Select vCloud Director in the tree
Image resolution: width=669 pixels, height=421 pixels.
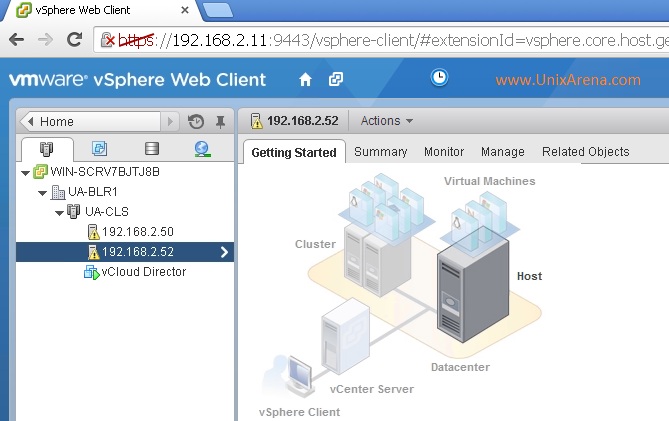pyautogui.click(x=144, y=272)
